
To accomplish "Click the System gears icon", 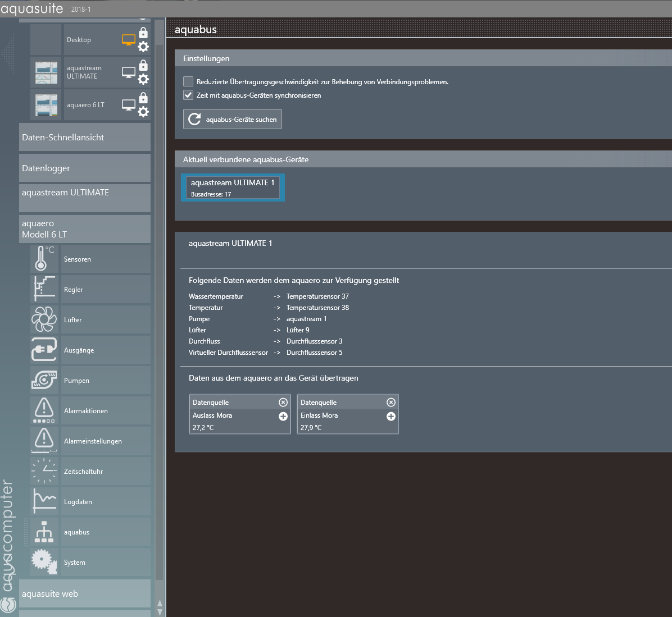I will (x=44, y=562).
